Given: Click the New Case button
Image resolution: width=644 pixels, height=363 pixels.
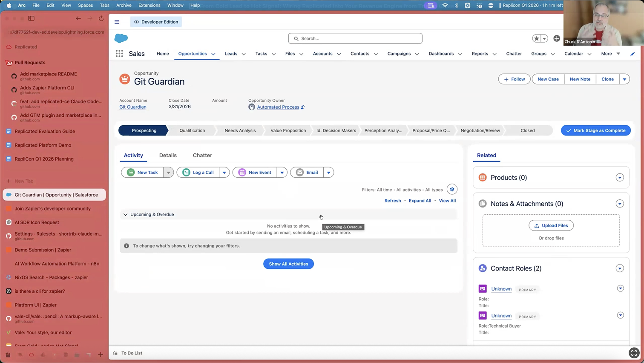Looking at the screenshot, I should point(548,79).
